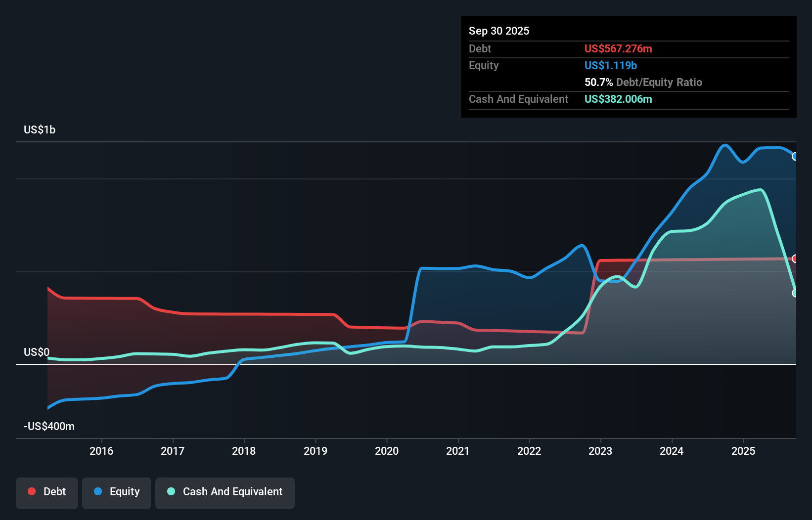Toggle Cash And Equivalent legend button
Image resolution: width=812 pixels, height=520 pixels.
coord(225,493)
